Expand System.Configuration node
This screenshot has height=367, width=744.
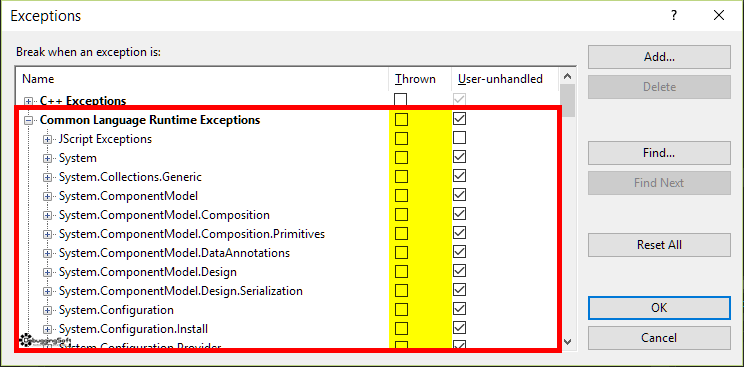[x=47, y=310]
